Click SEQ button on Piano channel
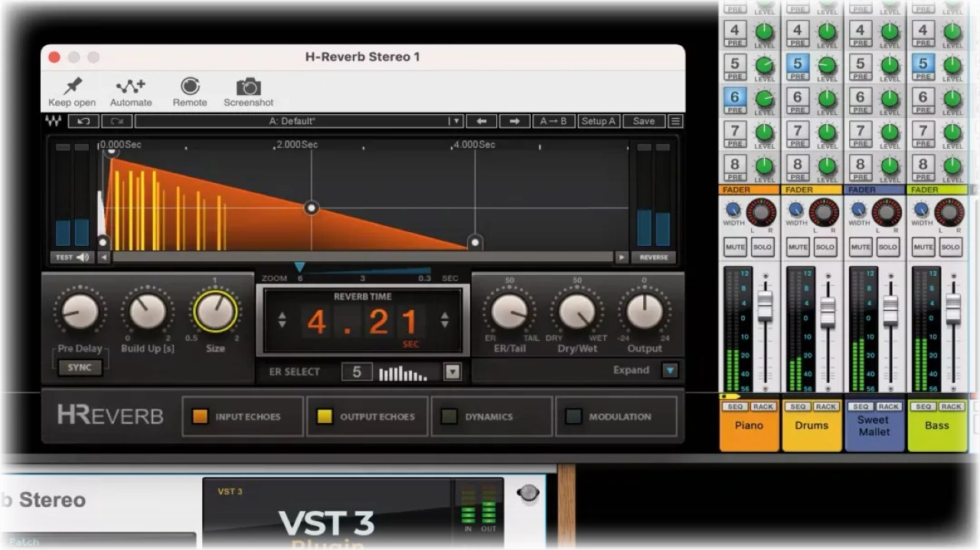The height and width of the screenshot is (550, 980). (735, 407)
